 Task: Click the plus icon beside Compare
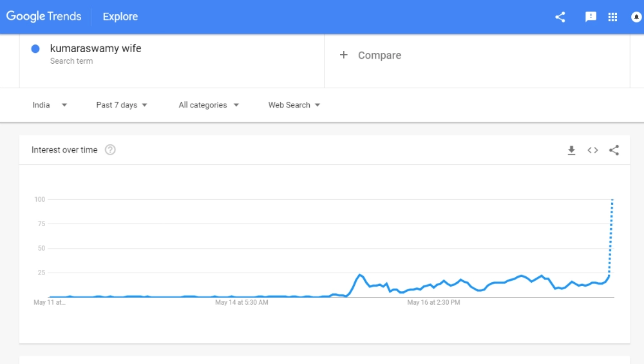(x=344, y=55)
